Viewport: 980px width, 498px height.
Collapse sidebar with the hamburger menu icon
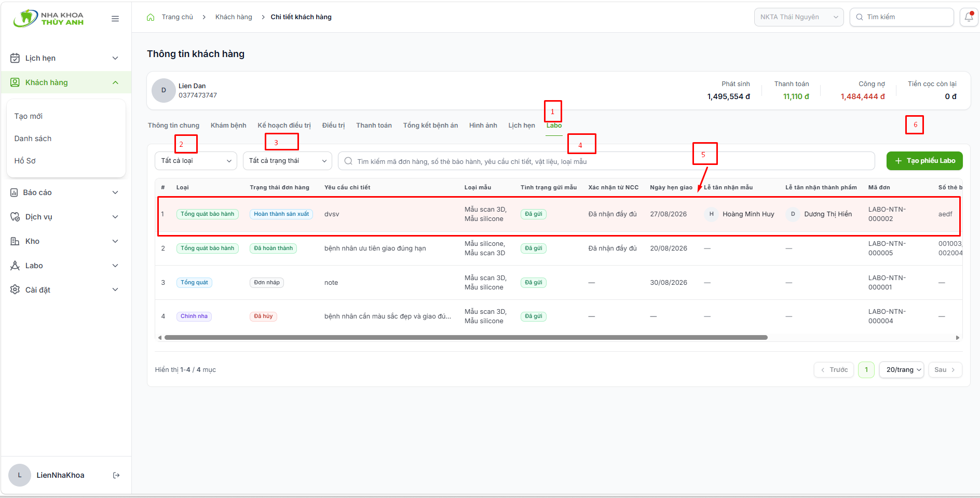(x=115, y=19)
